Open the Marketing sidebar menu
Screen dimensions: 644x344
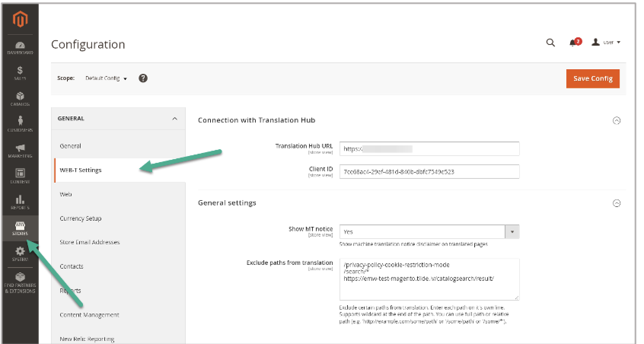(x=20, y=151)
